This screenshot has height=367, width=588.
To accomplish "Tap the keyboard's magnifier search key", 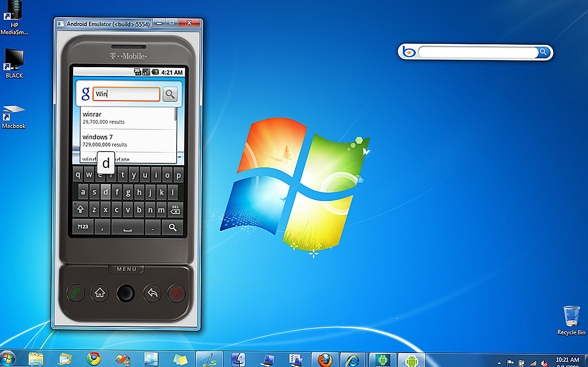I will coord(173,227).
